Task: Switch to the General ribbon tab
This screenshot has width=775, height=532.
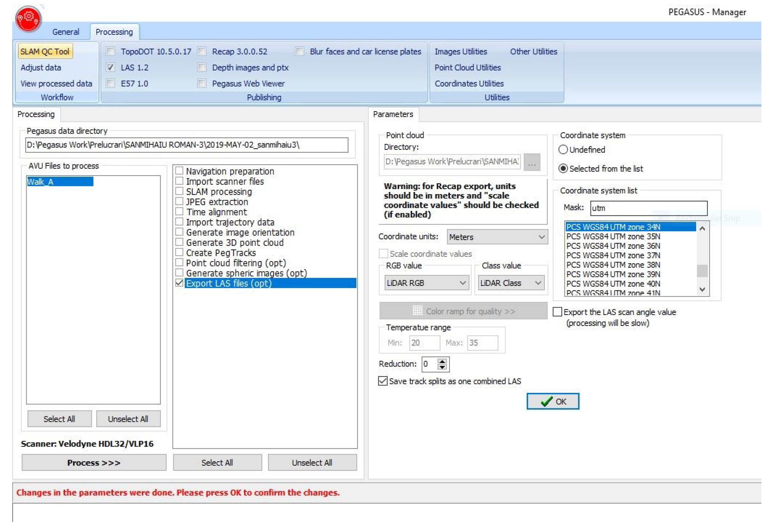Action: point(66,32)
